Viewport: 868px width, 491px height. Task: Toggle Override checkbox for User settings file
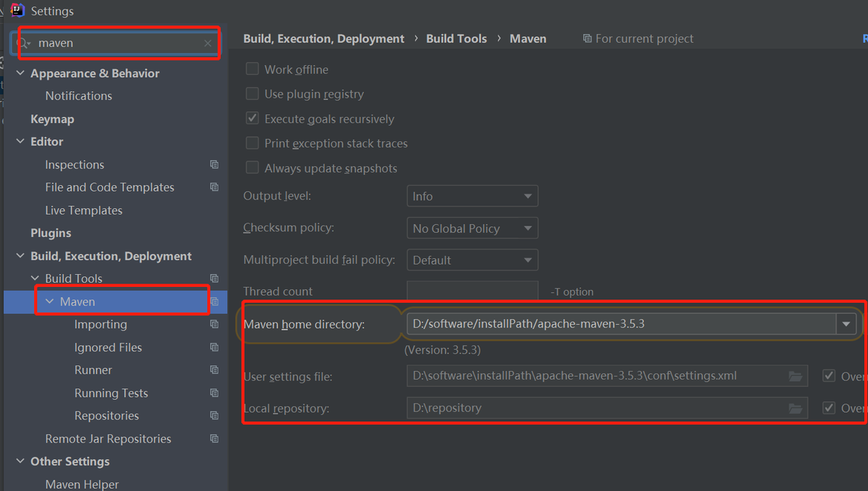click(x=829, y=376)
